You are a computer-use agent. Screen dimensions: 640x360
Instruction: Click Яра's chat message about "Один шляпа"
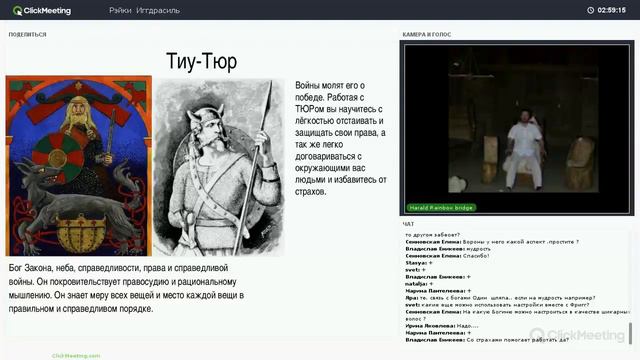click(x=500, y=298)
